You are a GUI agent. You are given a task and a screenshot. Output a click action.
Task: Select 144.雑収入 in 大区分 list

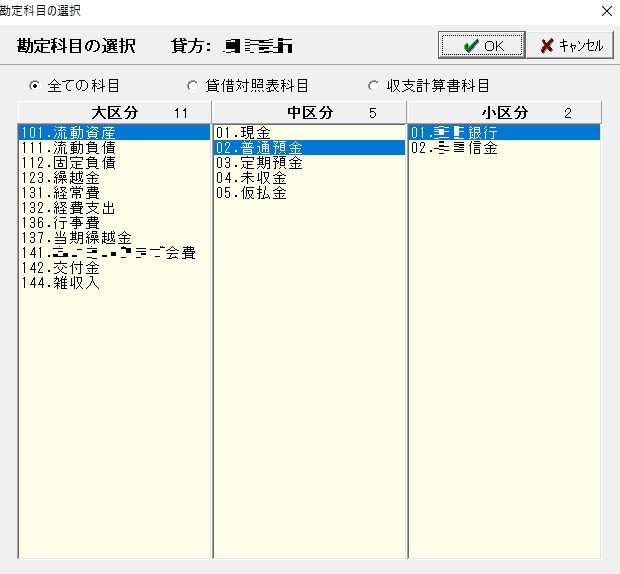point(114,283)
